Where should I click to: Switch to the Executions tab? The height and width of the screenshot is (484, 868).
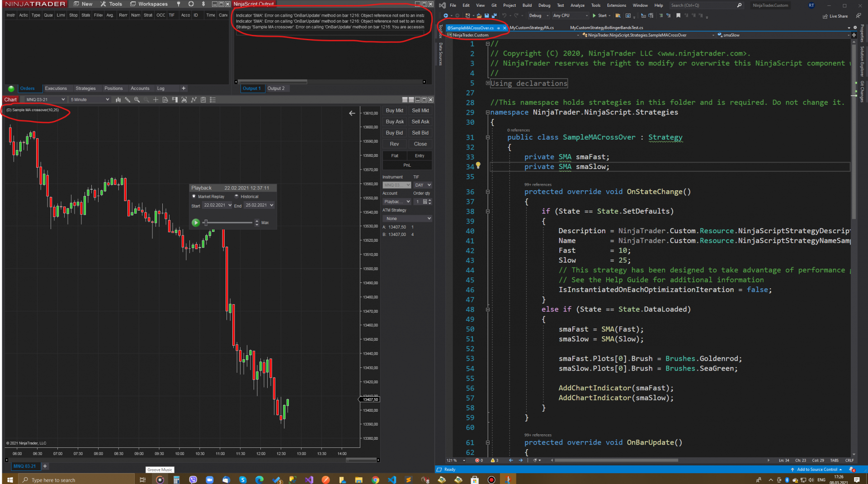tap(56, 89)
